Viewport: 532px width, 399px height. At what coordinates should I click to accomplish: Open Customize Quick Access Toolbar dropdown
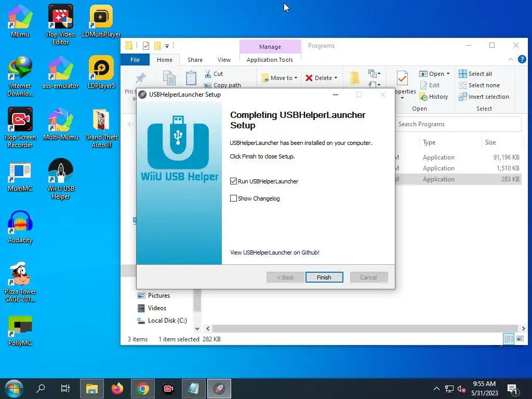tap(167, 46)
